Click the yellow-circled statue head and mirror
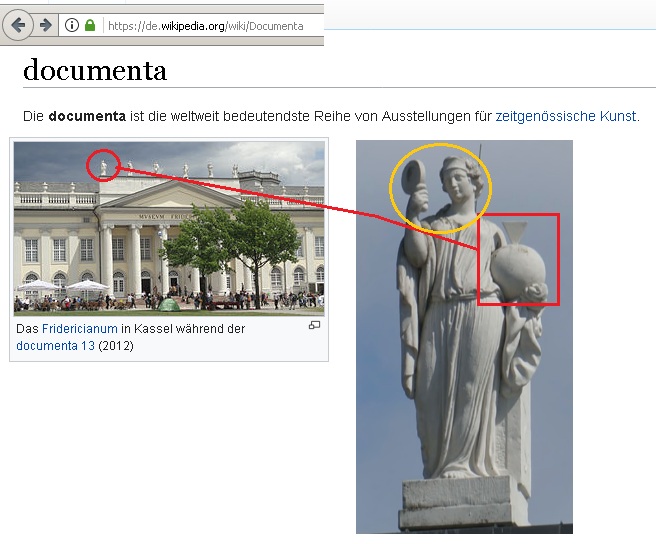 click(440, 188)
